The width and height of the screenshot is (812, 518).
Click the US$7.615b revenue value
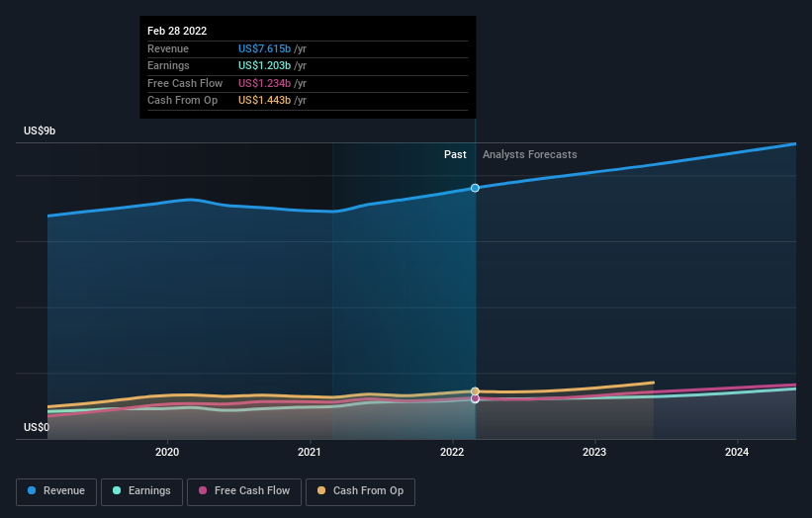pyautogui.click(x=265, y=48)
